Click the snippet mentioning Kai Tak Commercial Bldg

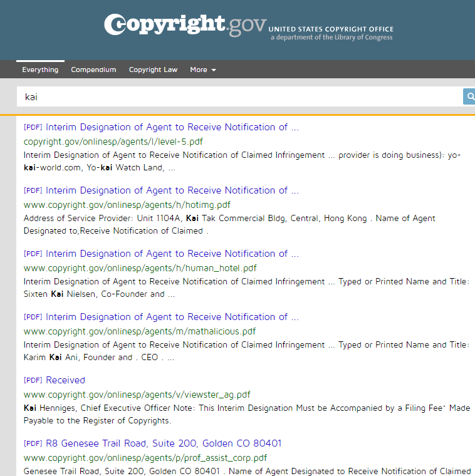coord(229,225)
